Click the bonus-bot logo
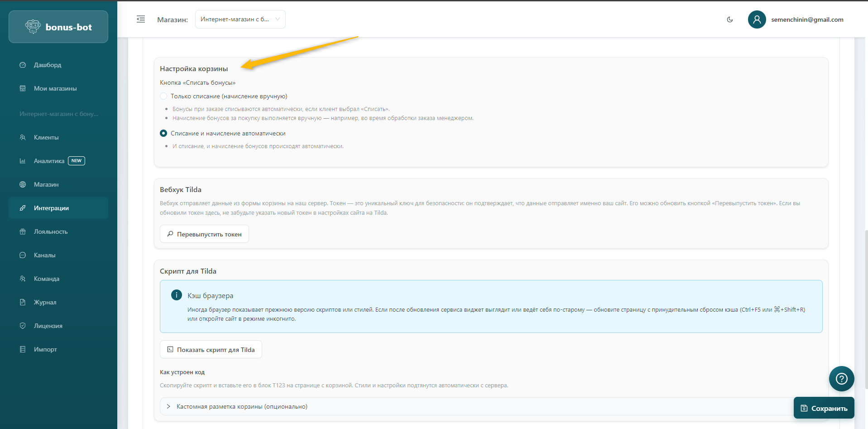Viewport: 868px width, 429px height. (x=58, y=27)
